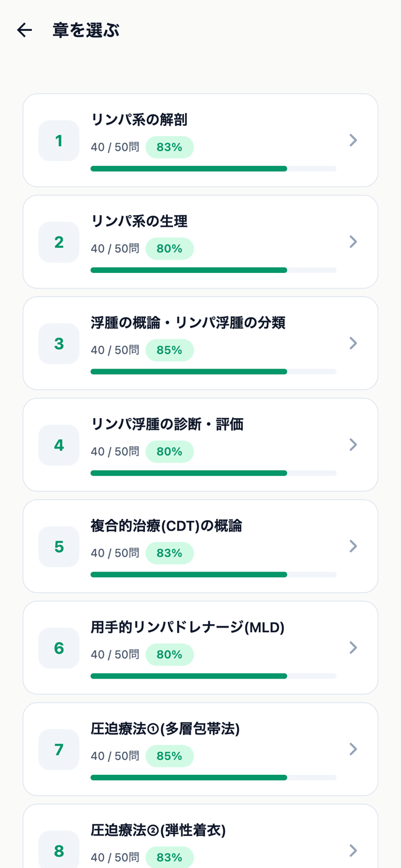The image size is (401, 868).
Task: Tap the number 3 chapter badge
Action: point(59,343)
